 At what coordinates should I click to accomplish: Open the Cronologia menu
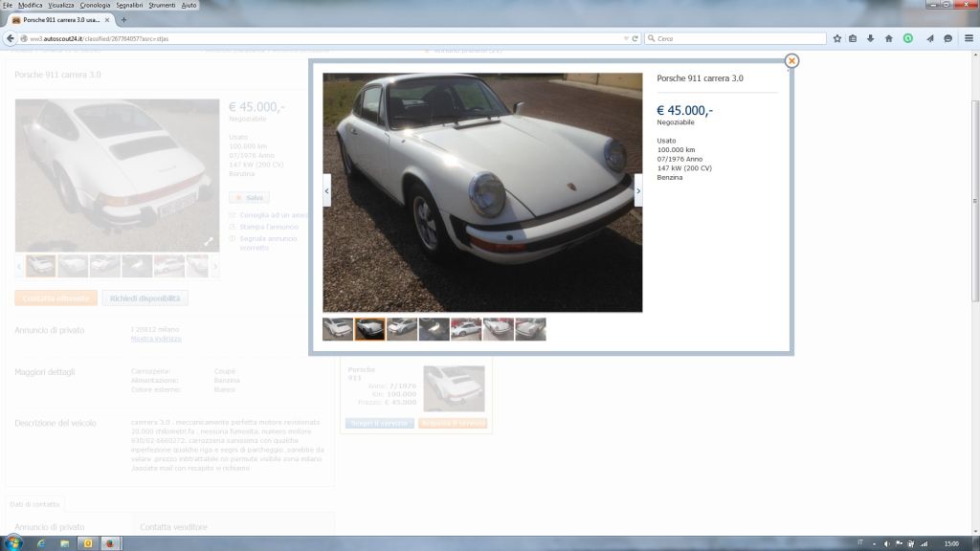[x=95, y=5]
